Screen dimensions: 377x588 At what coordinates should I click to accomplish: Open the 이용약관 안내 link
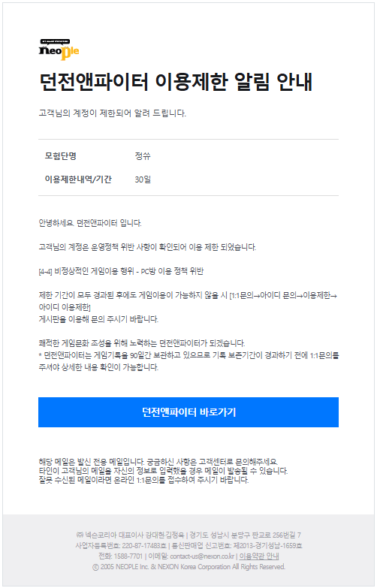(259, 556)
